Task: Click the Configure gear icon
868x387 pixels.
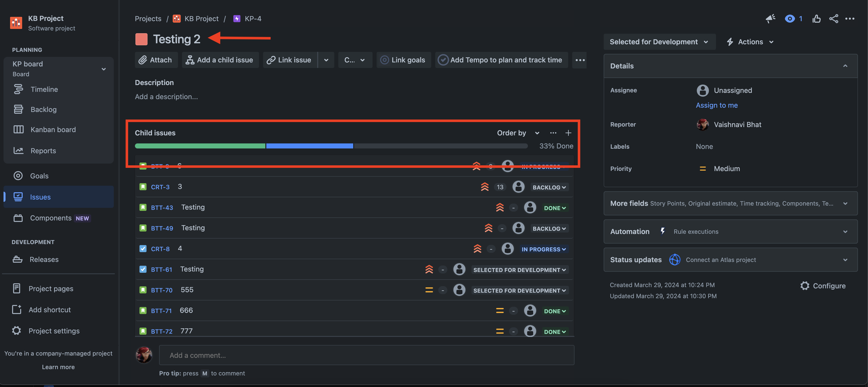Action: (x=805, y=286)
